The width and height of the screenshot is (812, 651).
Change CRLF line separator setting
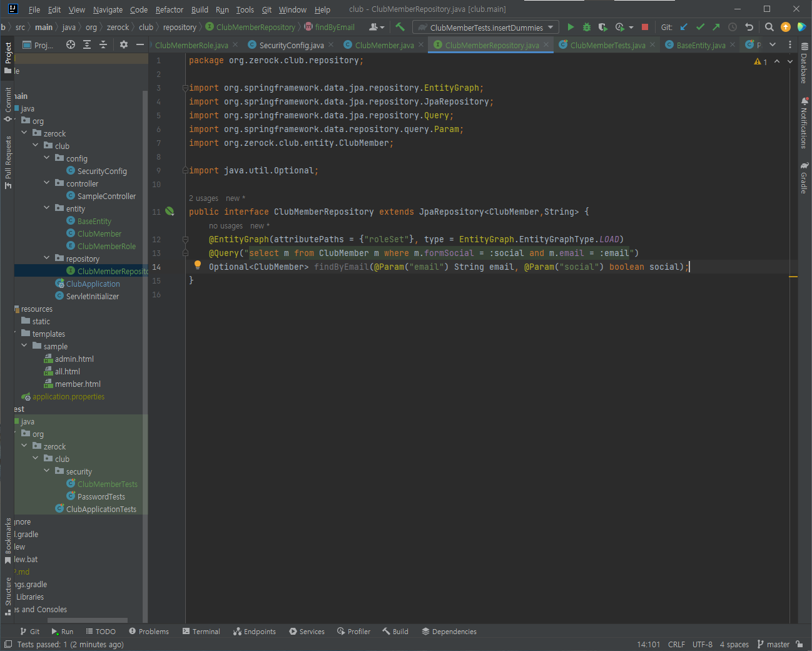(676, 644)
